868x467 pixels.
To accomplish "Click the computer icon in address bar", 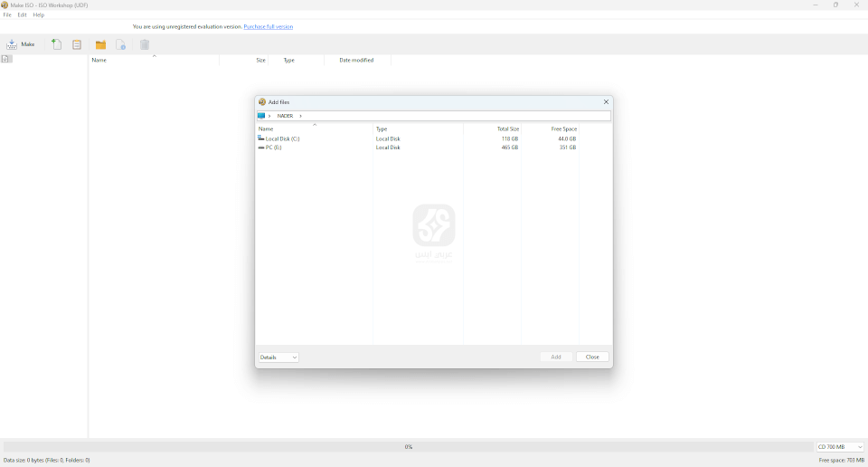I will (x=261, y=116).
